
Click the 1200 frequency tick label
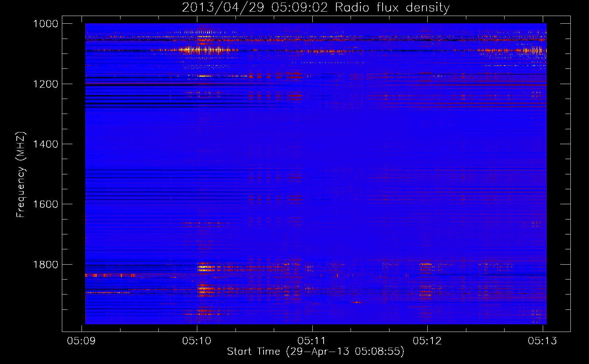click(x=46, y=84)
